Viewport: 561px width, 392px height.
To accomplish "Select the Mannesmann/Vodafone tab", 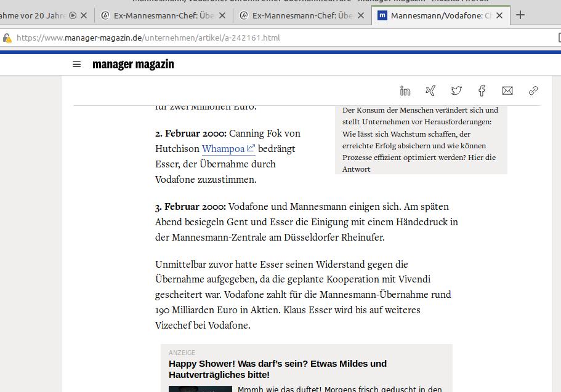I will 441,16.
